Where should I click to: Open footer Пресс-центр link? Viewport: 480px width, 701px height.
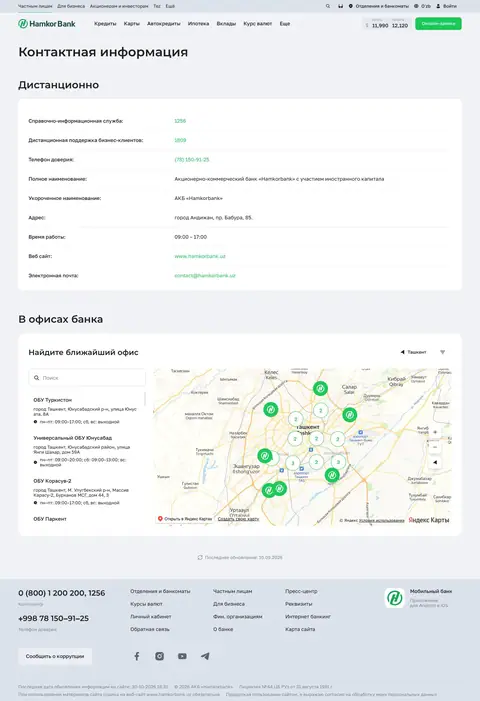(301, 591)
